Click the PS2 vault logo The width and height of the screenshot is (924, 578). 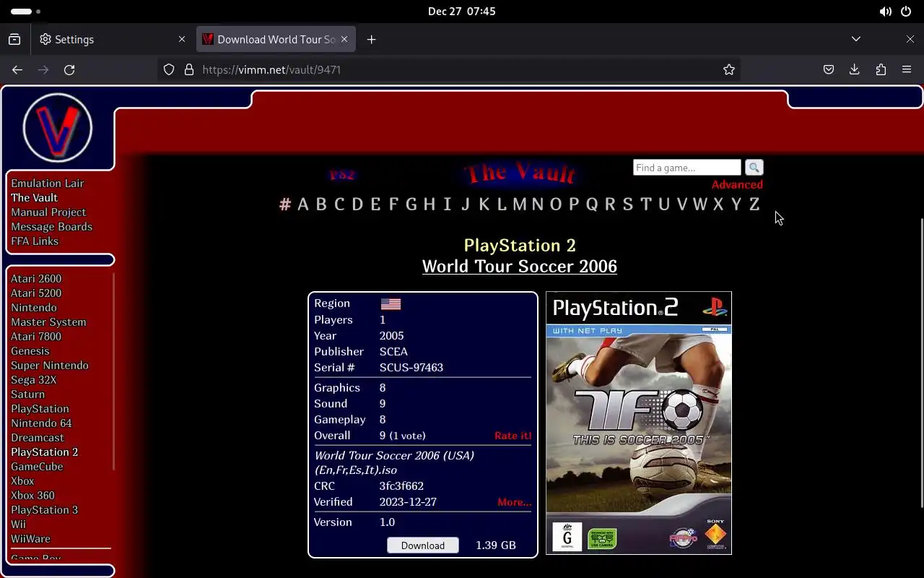(342, 174)
